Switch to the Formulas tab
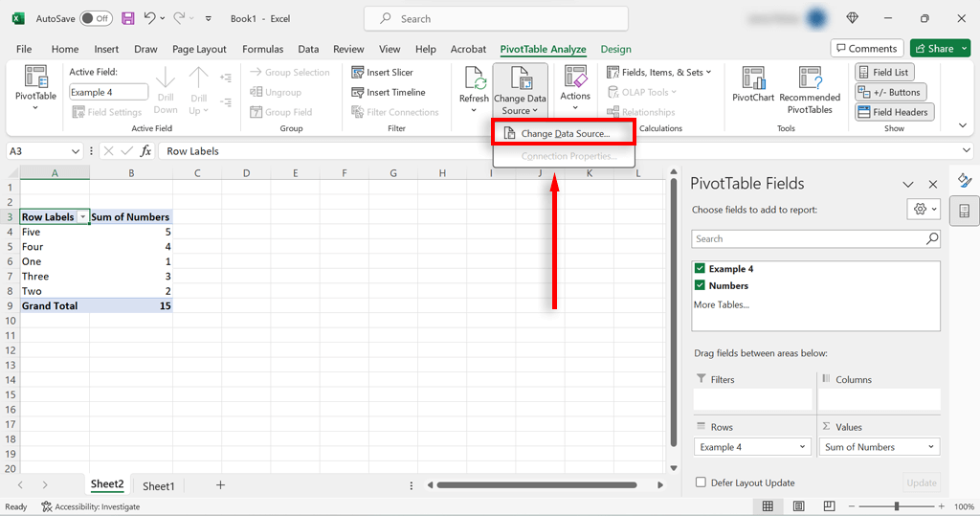The height and width of the screenshot is (516, 980). tap(262, 49)
